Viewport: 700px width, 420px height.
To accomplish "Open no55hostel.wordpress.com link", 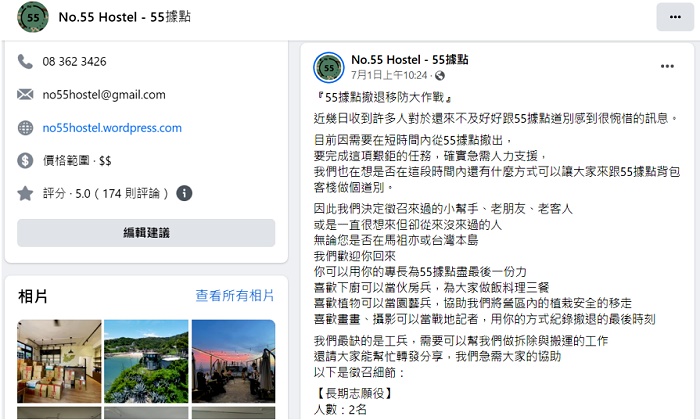I will point(112,128).
